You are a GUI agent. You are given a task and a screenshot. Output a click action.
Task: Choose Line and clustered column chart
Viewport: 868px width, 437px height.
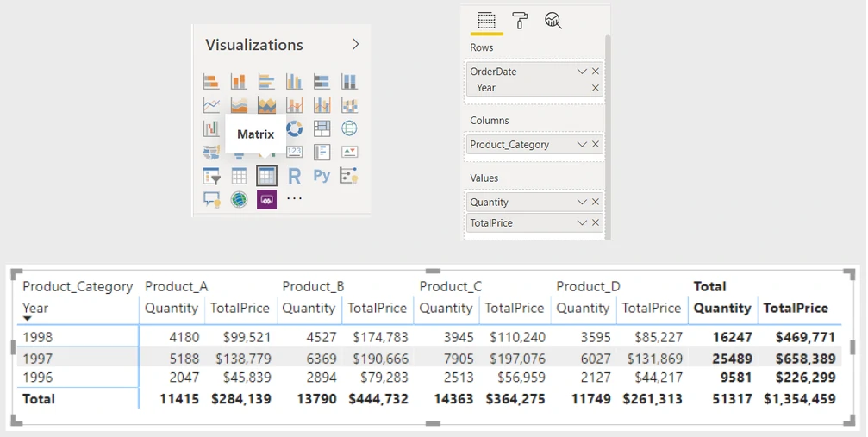pos(322,104)
